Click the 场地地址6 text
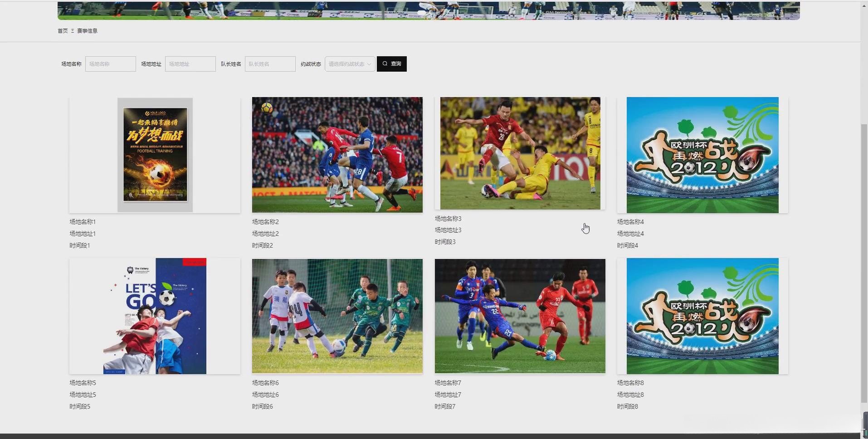 [x=265, y=395]
